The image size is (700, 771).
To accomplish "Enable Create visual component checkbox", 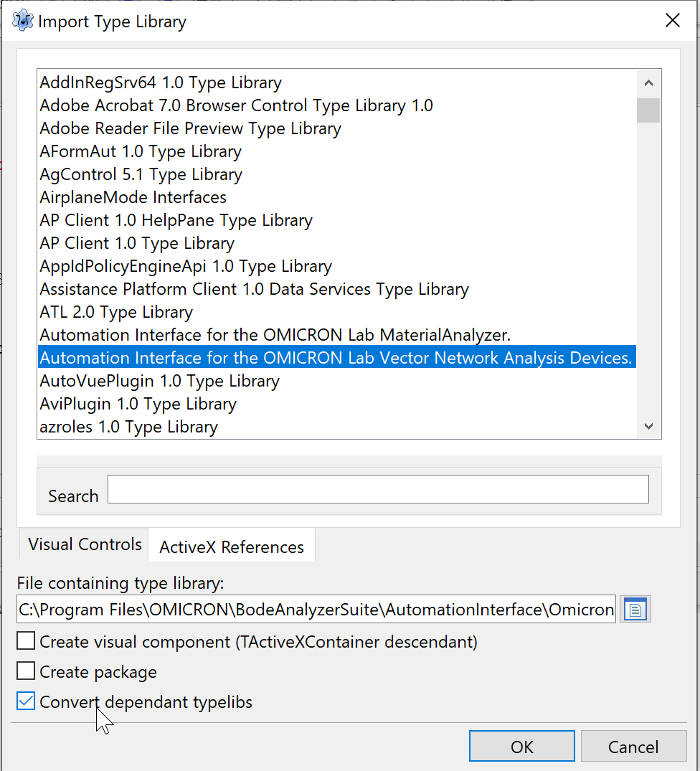I will (26, 641).
